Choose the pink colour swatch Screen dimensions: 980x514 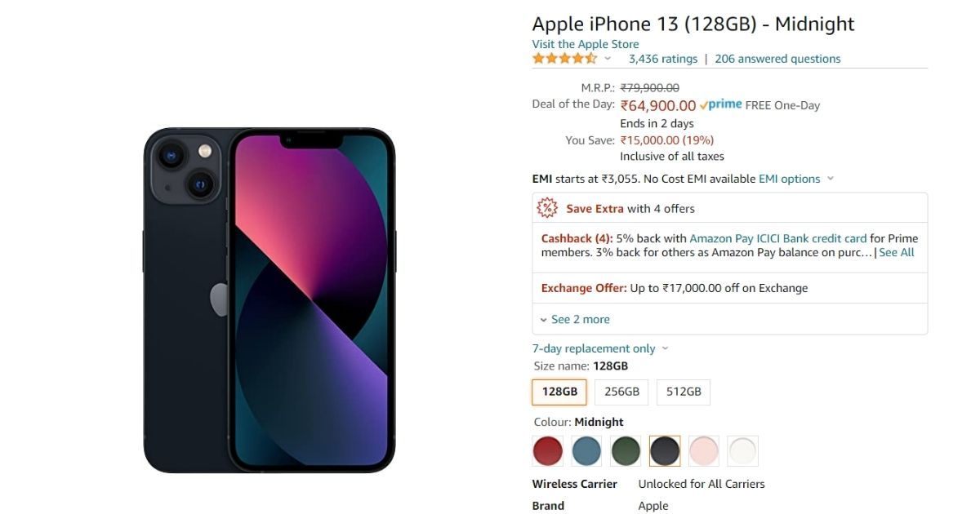pyautogui.click(x=704, y=450)
